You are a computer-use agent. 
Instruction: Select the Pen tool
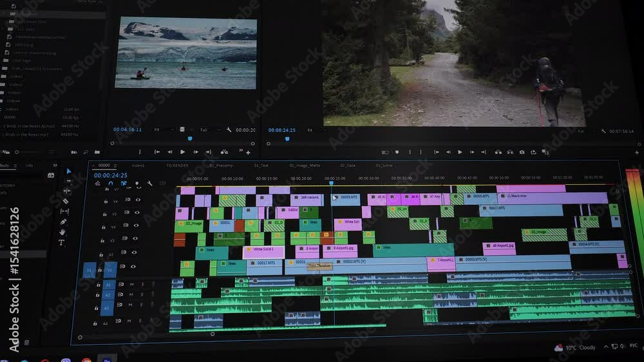point(63,222)
